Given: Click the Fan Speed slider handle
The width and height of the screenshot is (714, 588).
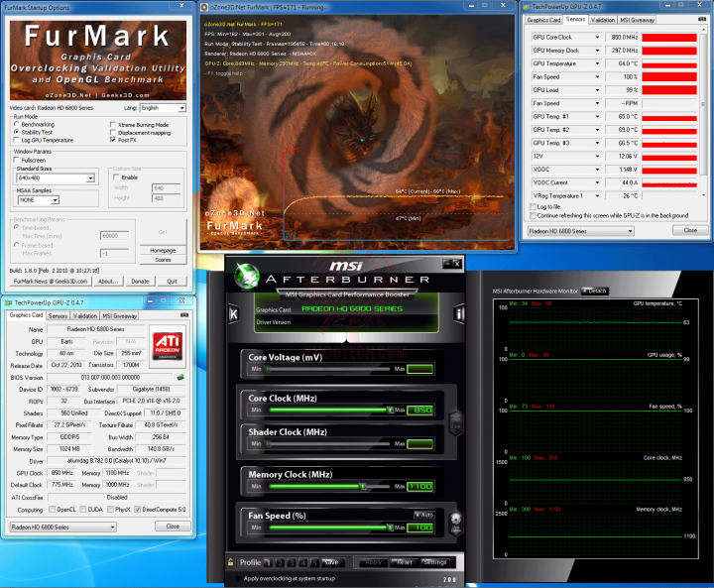Looking at the screenshot, I should 390,527.
